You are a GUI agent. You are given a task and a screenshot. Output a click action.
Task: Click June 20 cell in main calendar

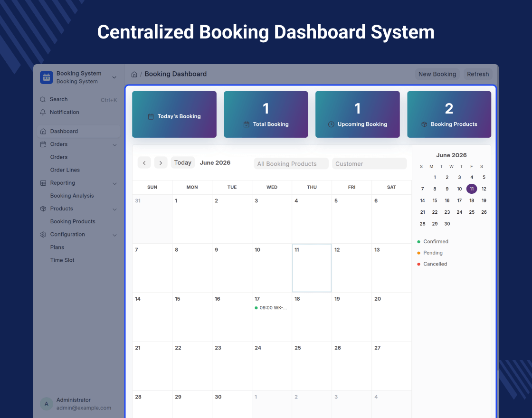point(391,317)
